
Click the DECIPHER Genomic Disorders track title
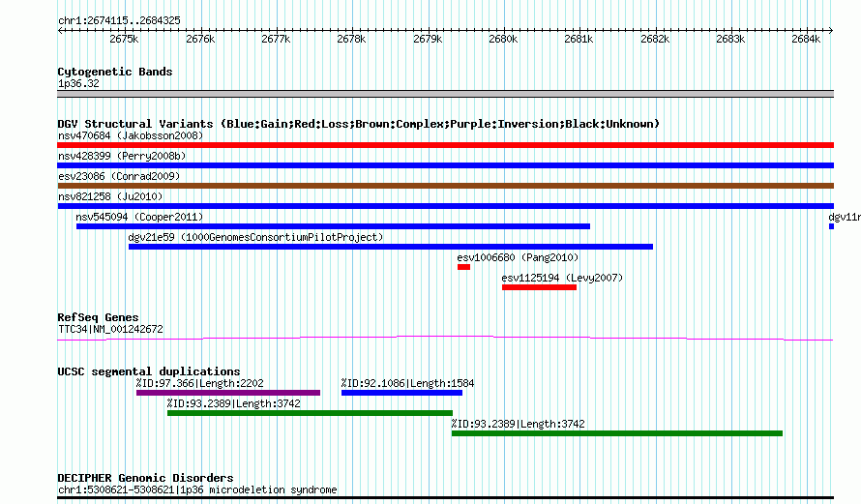[145, 478]
